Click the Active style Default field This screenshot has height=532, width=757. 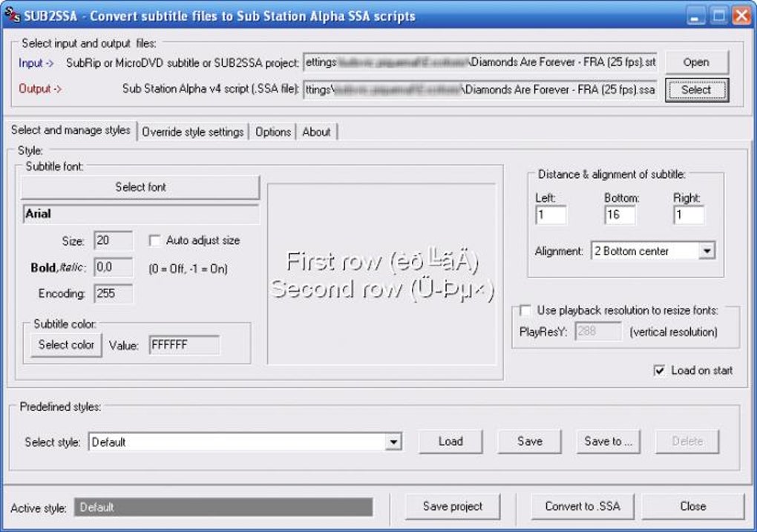tap(223, 508)
